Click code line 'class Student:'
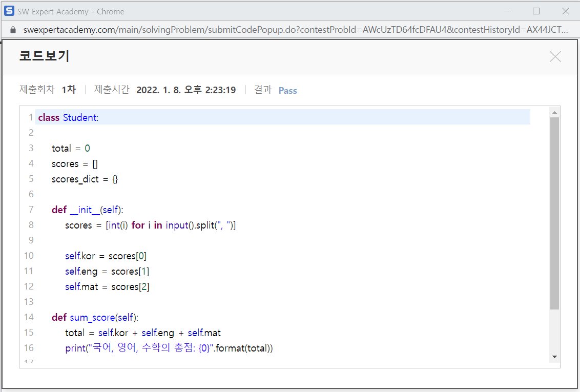The image size is (580, 392). (x=68, y=117)
